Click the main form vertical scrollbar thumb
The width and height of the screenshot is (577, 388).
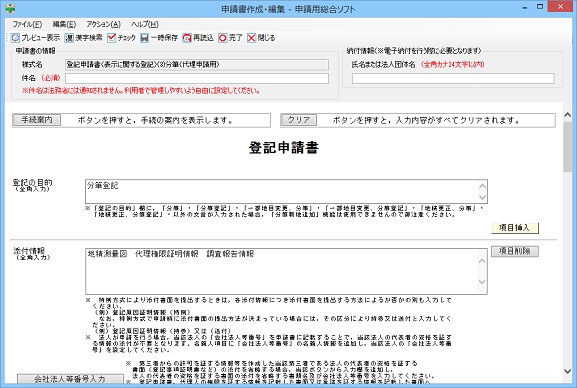[x=567, y=147]
